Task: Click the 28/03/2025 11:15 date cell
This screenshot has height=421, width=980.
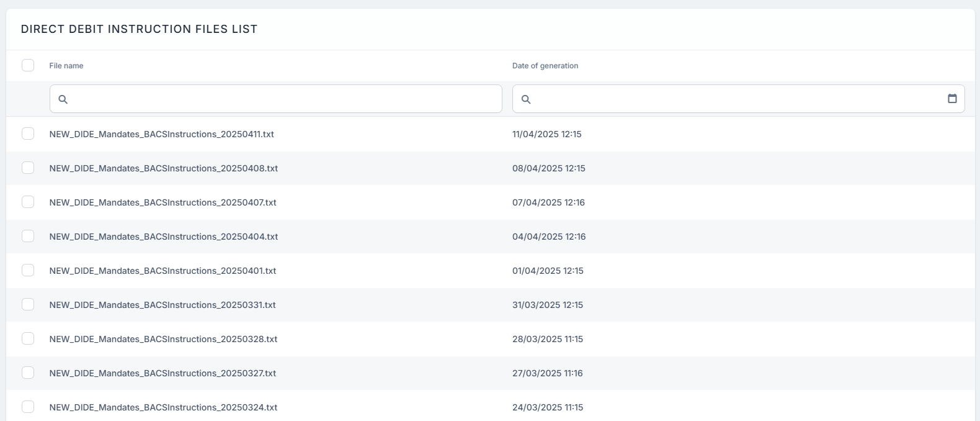Action: (547, 339)
